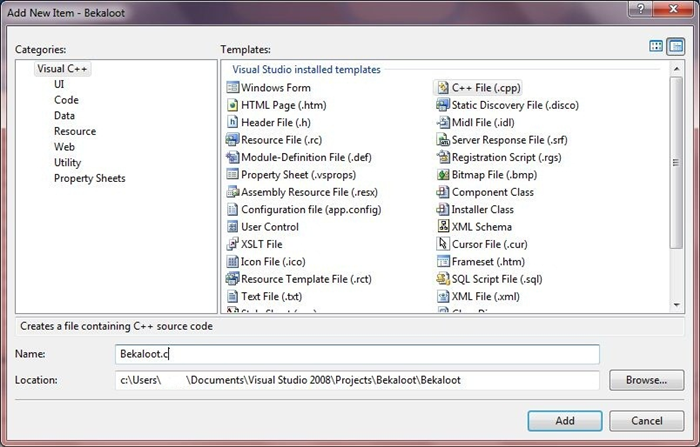Select the Resource Template File (.rct) icon

(233, 279)
